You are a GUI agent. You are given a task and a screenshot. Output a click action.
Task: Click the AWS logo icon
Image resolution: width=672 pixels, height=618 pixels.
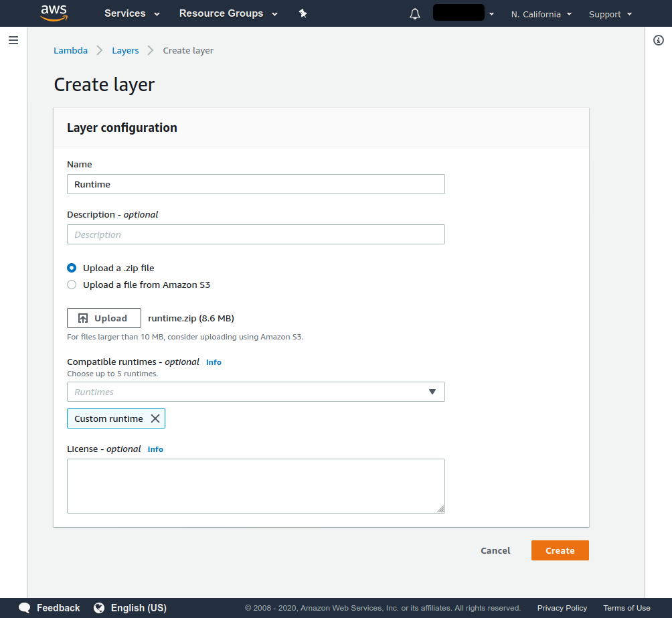(54, 13)
